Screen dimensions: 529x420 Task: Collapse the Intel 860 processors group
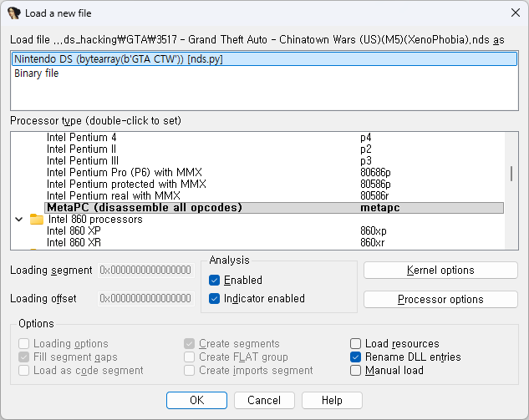pyautogui.click(x=19, y=220)
